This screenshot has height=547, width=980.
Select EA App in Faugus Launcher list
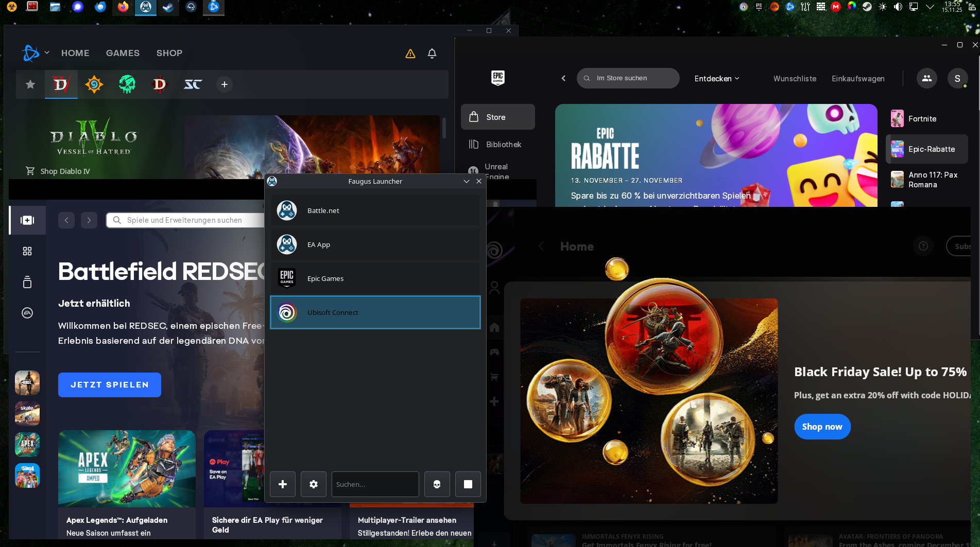point(375,244)
